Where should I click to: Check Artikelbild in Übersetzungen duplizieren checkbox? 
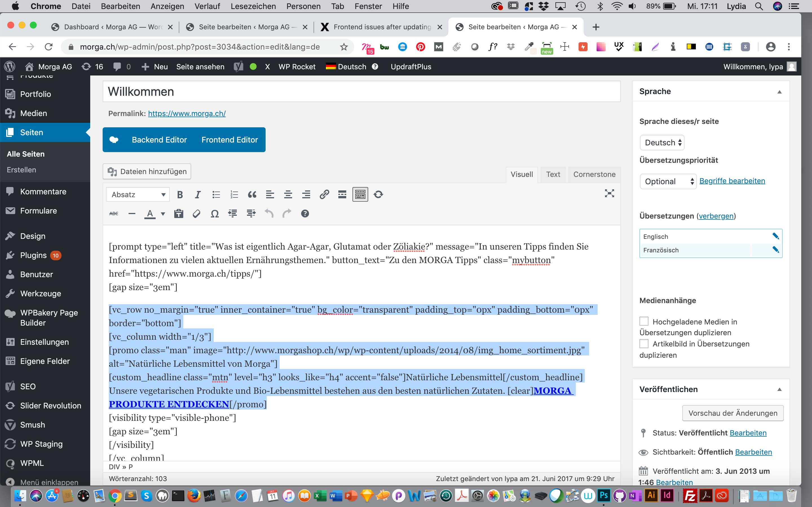[x=644, y=344]
